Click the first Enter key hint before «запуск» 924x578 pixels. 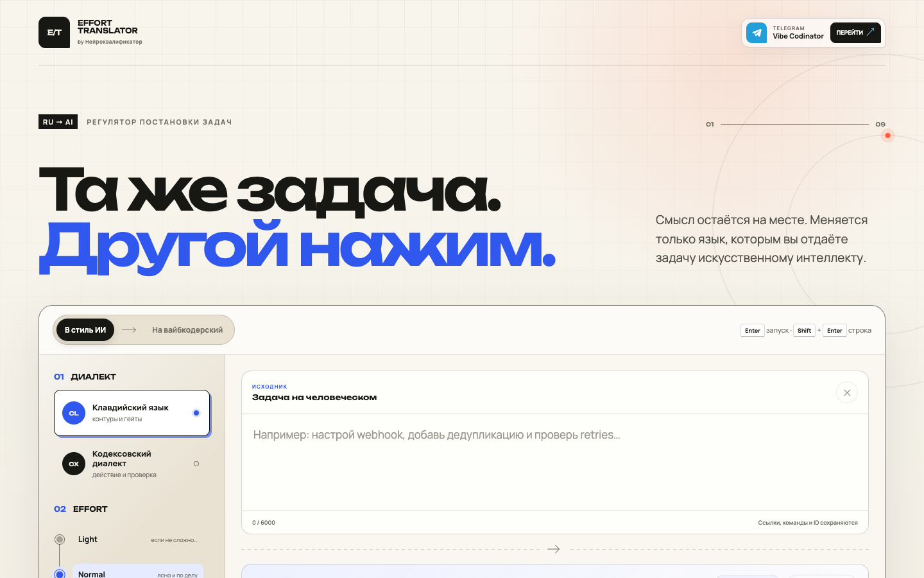(752, 331)
